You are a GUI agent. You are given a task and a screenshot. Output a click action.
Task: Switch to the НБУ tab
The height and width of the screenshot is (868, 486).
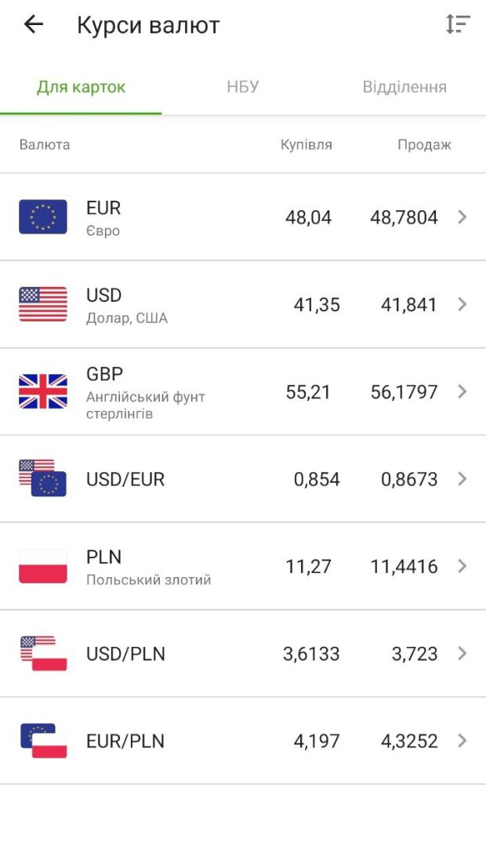243,87
